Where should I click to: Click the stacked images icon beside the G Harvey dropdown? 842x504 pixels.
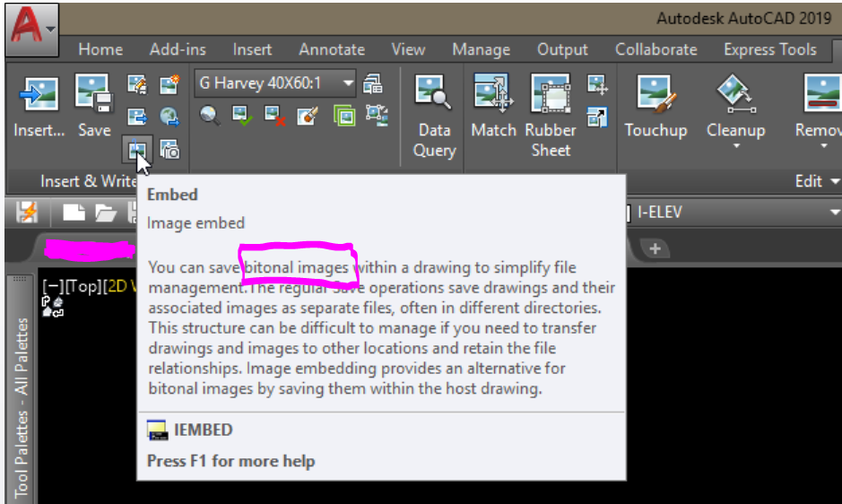coord(373,83)
